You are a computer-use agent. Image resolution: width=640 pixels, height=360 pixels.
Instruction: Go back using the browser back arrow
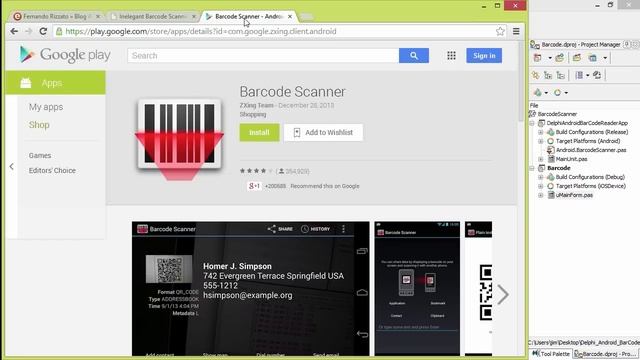coord(14,31)
